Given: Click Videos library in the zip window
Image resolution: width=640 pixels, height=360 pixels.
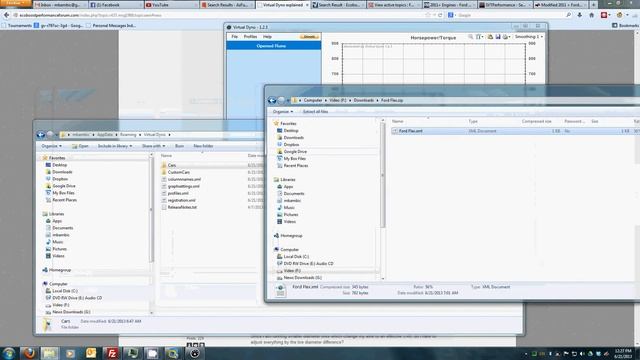Looking at the screenshot, I should (x=289, y=221).
